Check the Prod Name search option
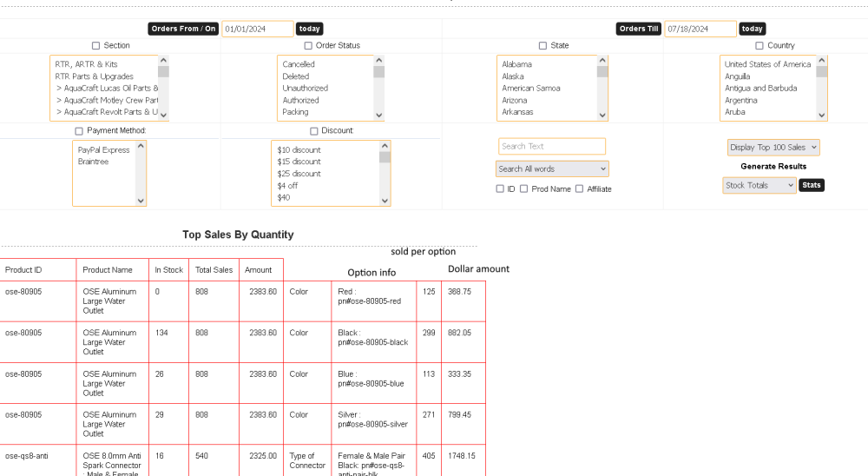This screenshot has width=868, height=476. click(x=523, y=188)
